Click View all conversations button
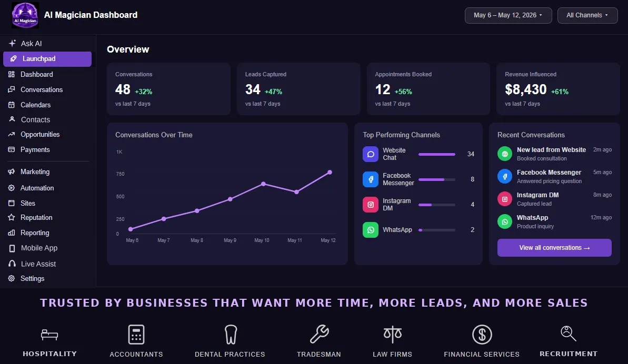The image size is (628, 364). coord(554,248)
